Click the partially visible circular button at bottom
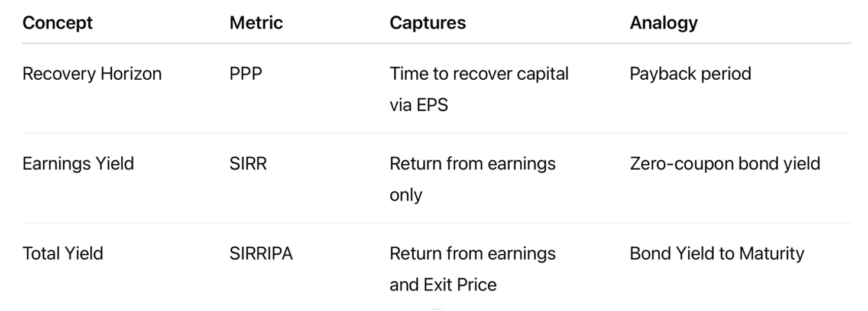The height and width of the screenshot is (311, 868). pos(436,309)
